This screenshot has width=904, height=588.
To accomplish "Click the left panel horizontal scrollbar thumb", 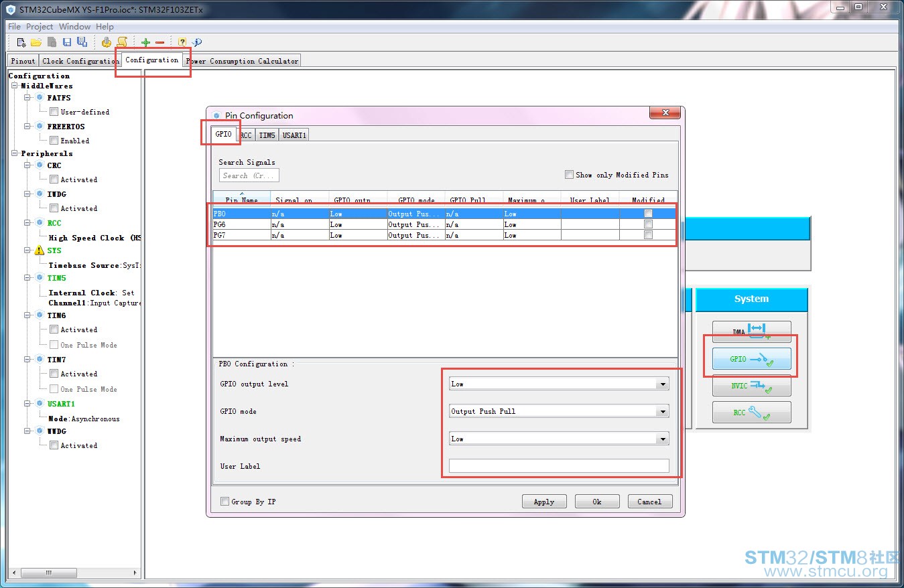I will [48, 573].
